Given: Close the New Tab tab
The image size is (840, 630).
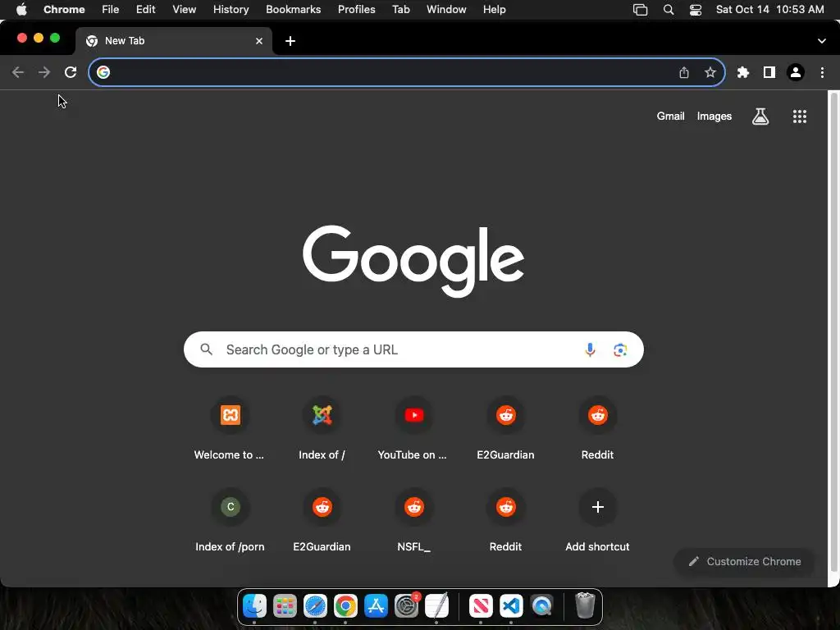Looking at the screenshot, I should 259,41.
